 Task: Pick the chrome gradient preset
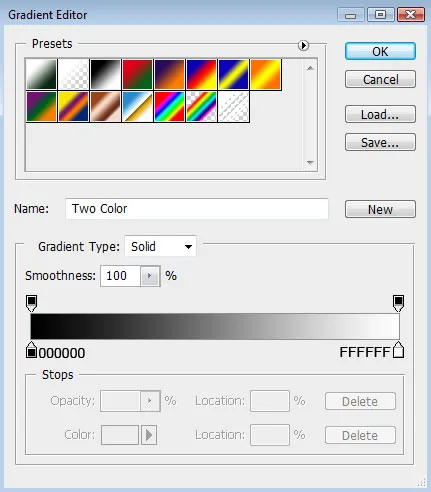tap(137, 107)
